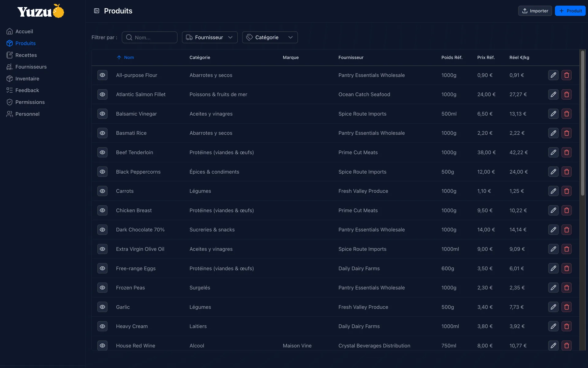
Task: Click the edit pencil for Atlantic Salmon Fillet
Action: pyautogui.click(x=553, y=94)
